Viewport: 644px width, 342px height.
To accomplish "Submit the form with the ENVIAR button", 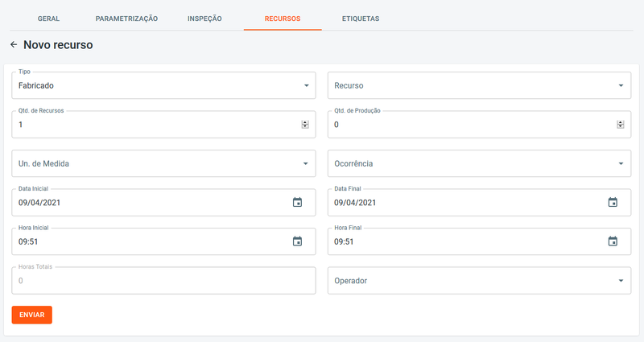I will pos(32,315).
